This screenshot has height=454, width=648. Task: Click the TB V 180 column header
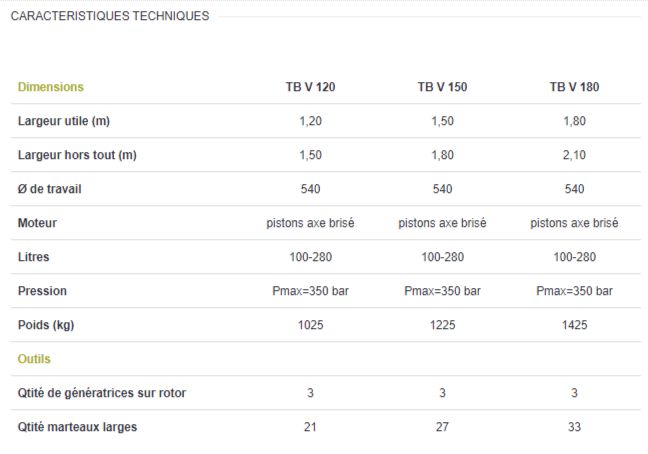point(574,87)
